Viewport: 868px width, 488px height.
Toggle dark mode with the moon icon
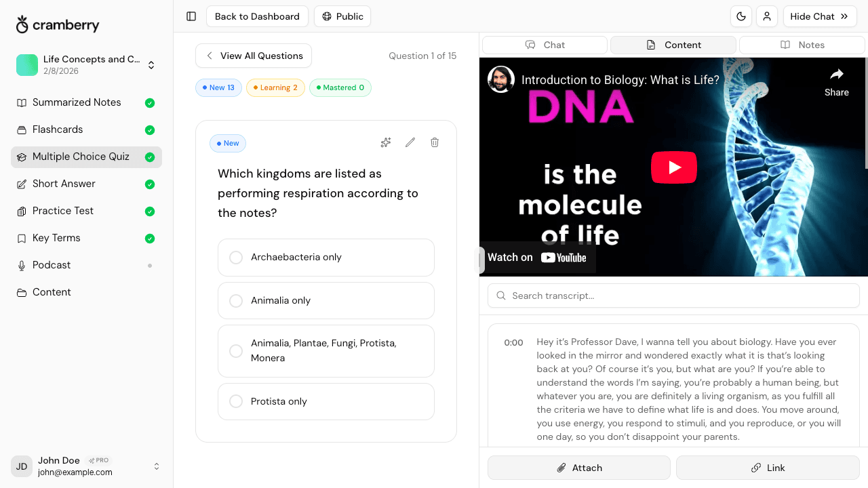741,16
